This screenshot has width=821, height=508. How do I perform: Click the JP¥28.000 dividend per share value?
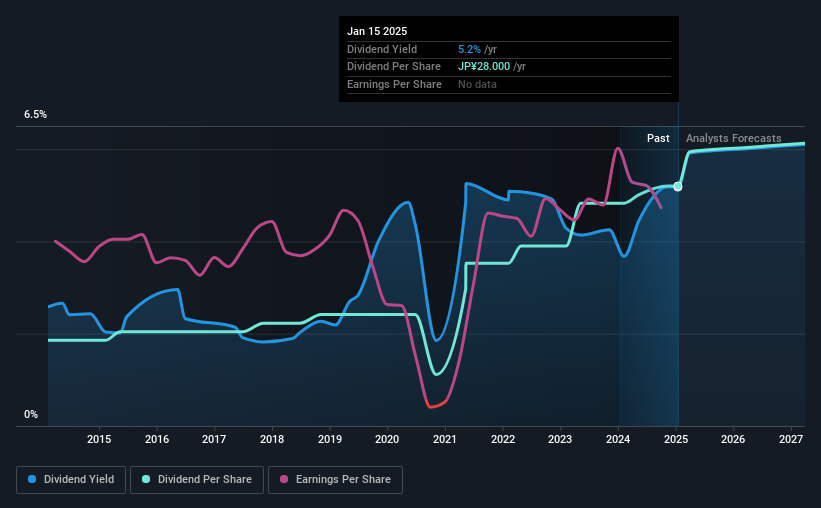pos(484,67)
